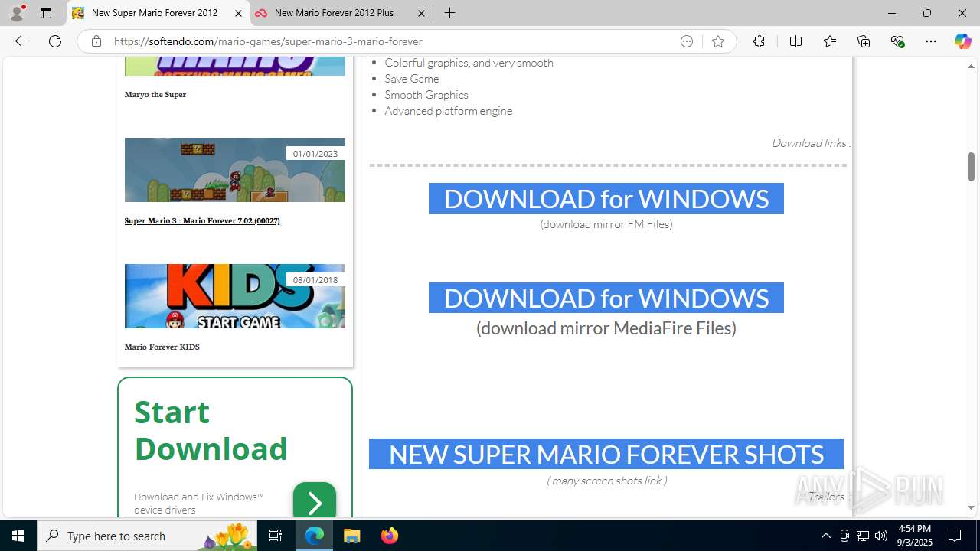Click green arrow button in Start Download ad
980x551 pixels.
click(x=315, y=502)
